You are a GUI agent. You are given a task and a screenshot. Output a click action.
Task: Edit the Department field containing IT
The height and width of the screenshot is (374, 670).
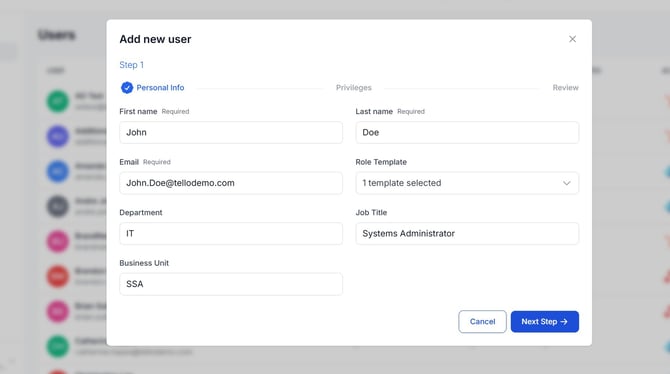[x=231, y=233]
